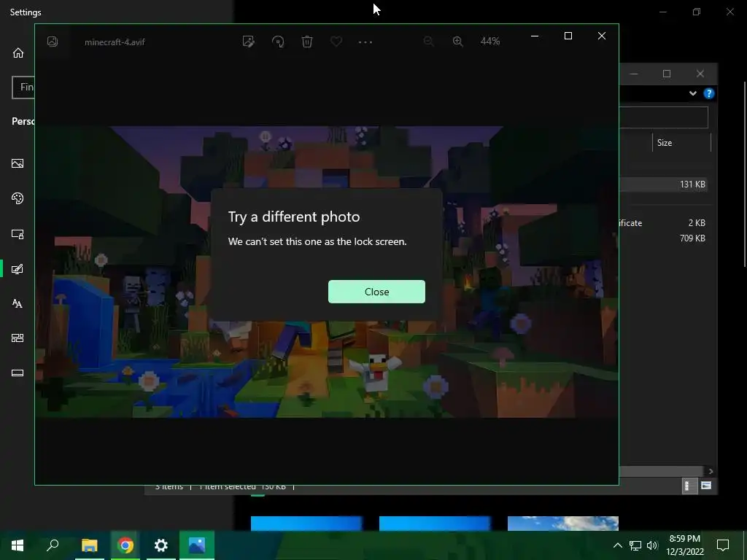This screenshot has width=747, height=560.
Task: Minimize the Photos window
Action: click(x=535, y=36)
